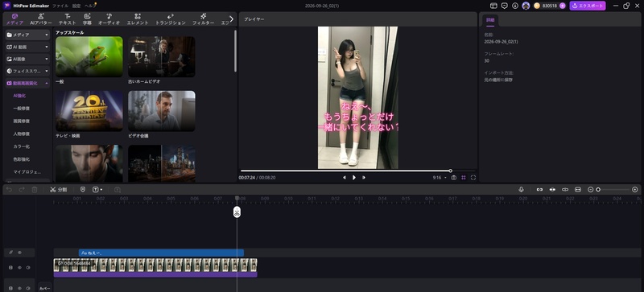The height and width of the screenshot is (292, 644).
Task: Toggle the link clips icon in timeline toolbar
Action: [539, 189]
